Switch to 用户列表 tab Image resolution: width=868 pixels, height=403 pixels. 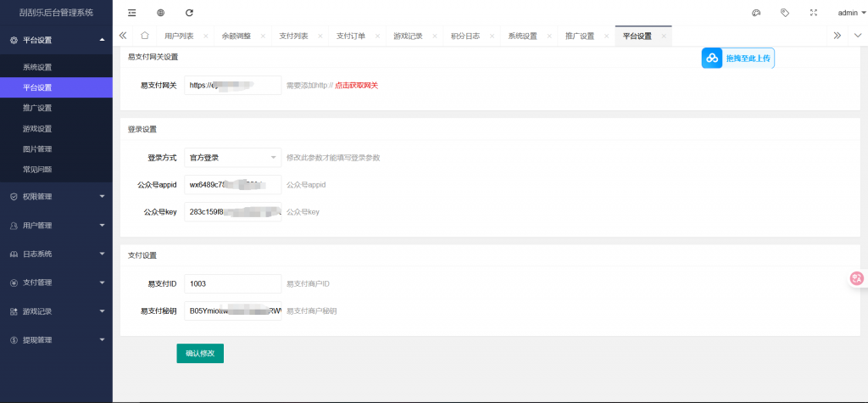(x=179, y=36)
